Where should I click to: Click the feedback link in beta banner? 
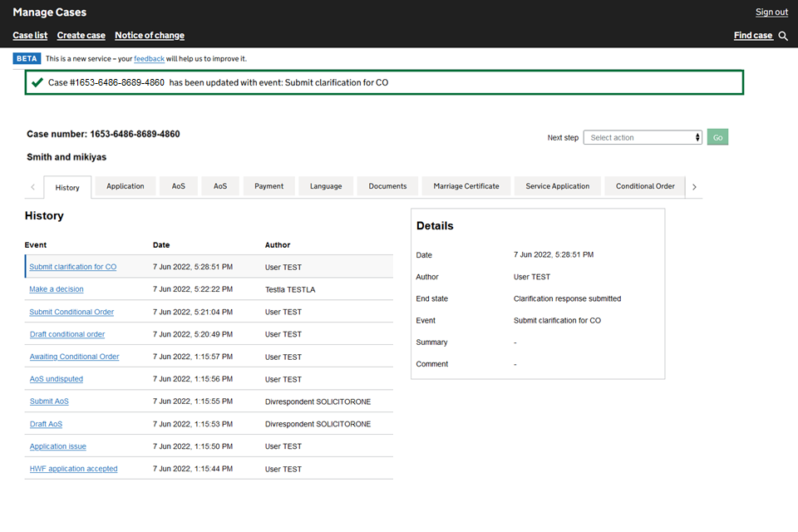[149, 59]
